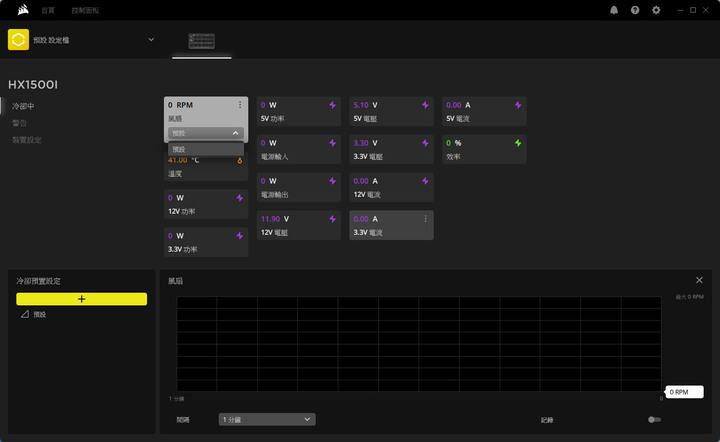Toggle the 記錄 logging switch
Viewport: 720px width, 442px height.
[x=654, y=420]
